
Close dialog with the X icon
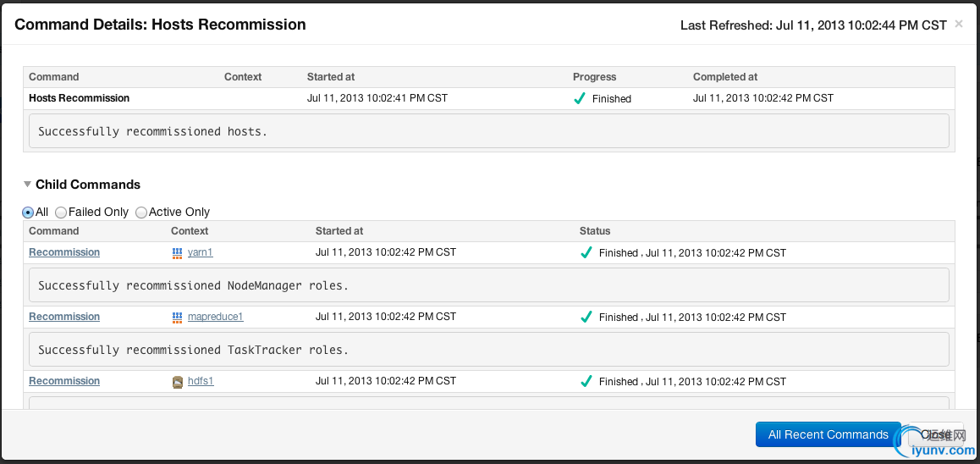[959, 24]
